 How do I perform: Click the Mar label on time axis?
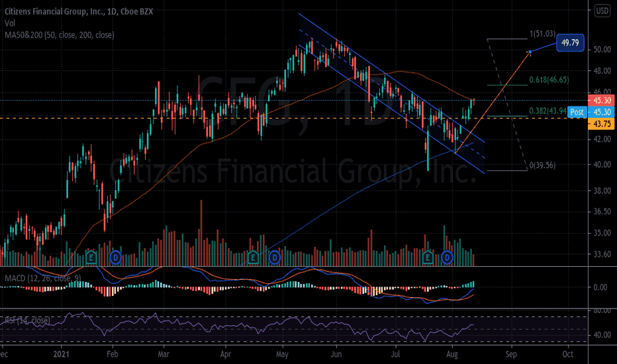point(164,354)
